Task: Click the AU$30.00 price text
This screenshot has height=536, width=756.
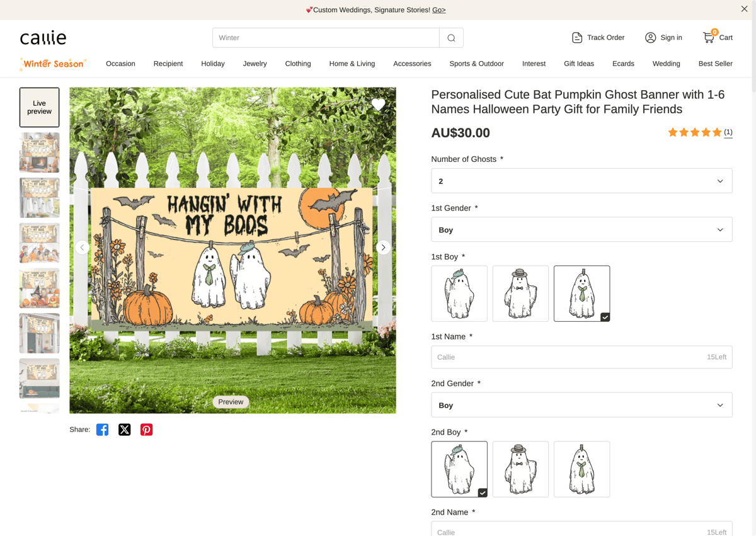Action: pyautogui.click(x=461, y=133)
